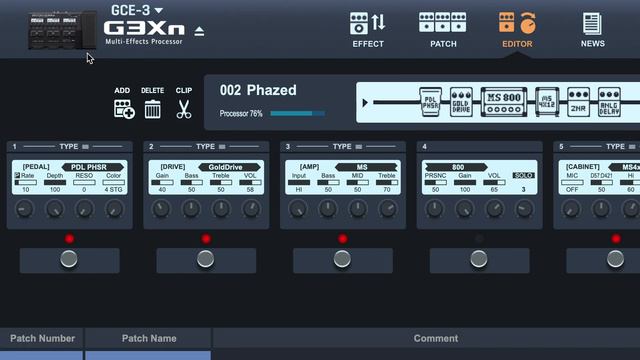
Task: Click the Input value HI in slot 3
Action: [x=299, y=189]
